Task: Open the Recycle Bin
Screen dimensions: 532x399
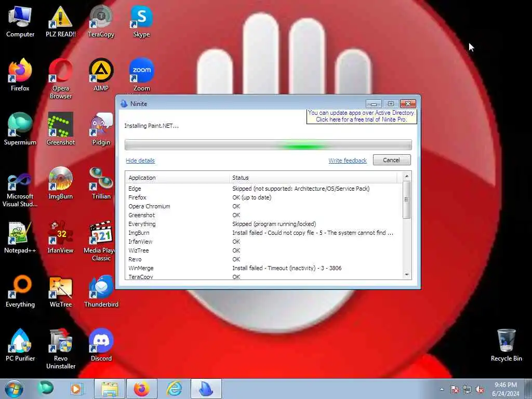Action: coord(506,345)
